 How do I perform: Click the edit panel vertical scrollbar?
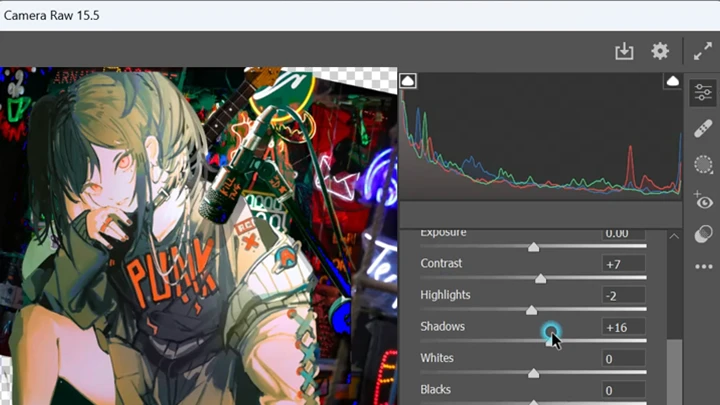[674, 372]
